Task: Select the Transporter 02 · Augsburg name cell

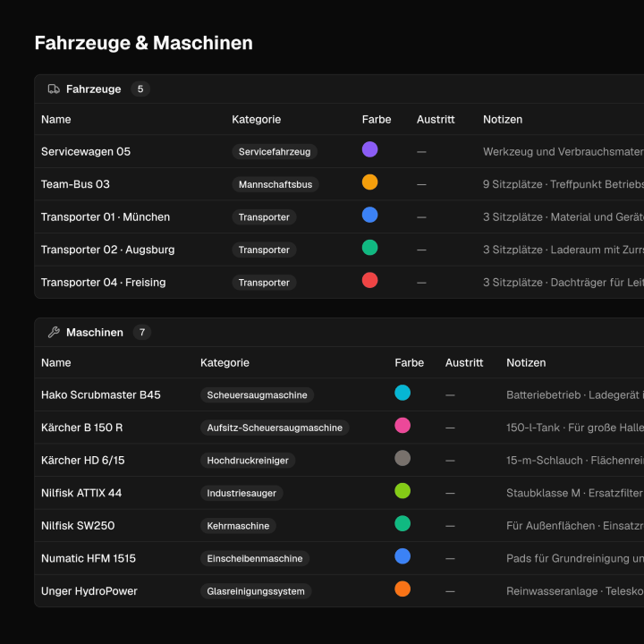Action: 107,250
